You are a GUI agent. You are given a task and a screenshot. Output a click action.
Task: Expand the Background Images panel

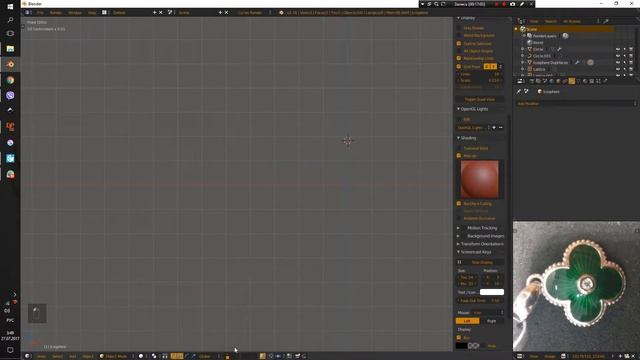(x=458, y=236)
